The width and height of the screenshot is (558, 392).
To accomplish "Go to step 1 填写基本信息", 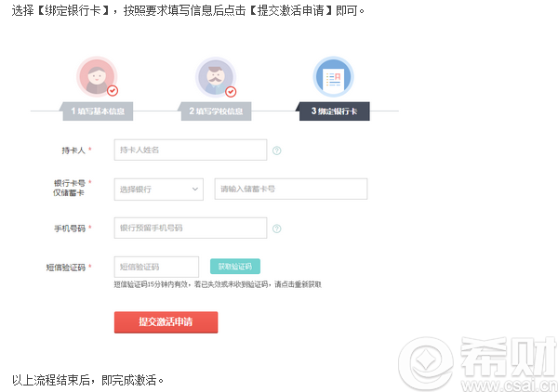I will click(101, 111).
